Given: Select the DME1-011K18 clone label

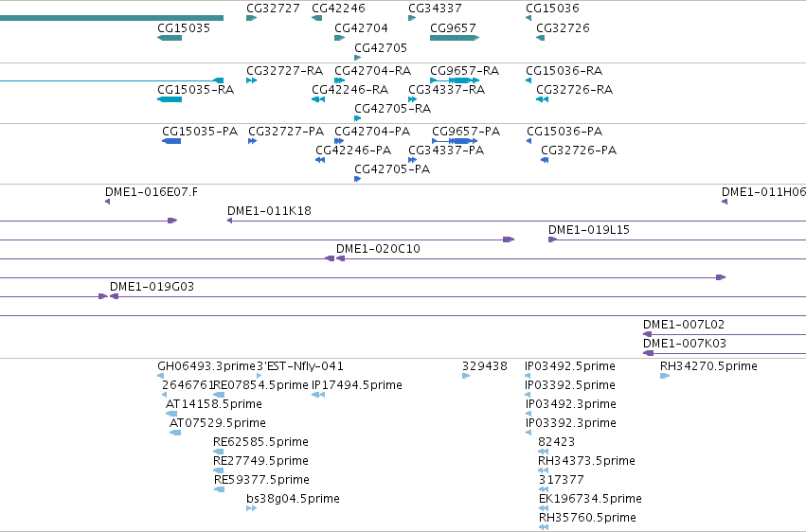Looking at the screenshot, I should pyautogui.click(x=269, y=211).
